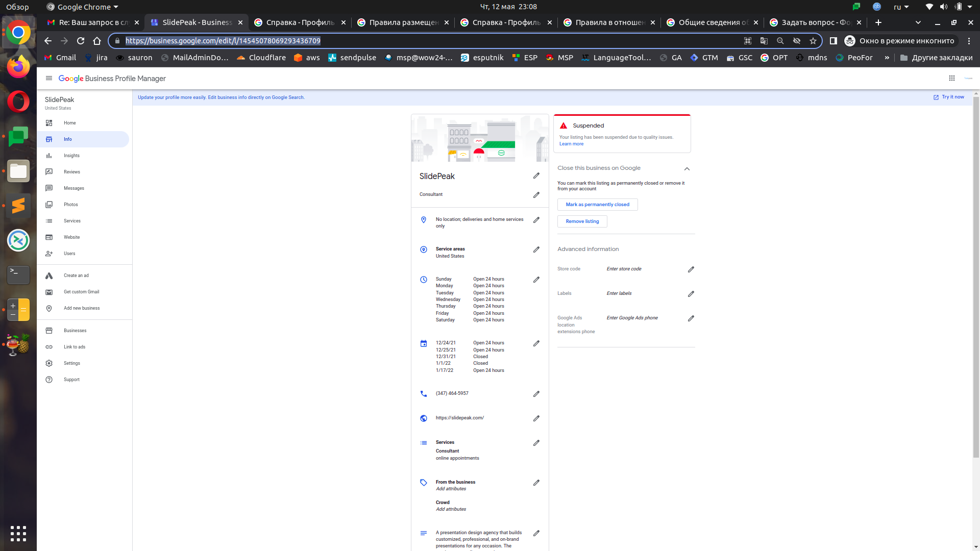Reload the page
980x551 pixels.
click(81, 41)
